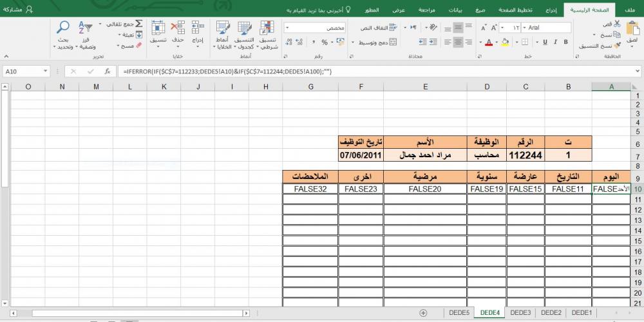Screen dimensions: 644x322
Task: Expand the number format (مخصص) dropdown
Action: [287, 28]
